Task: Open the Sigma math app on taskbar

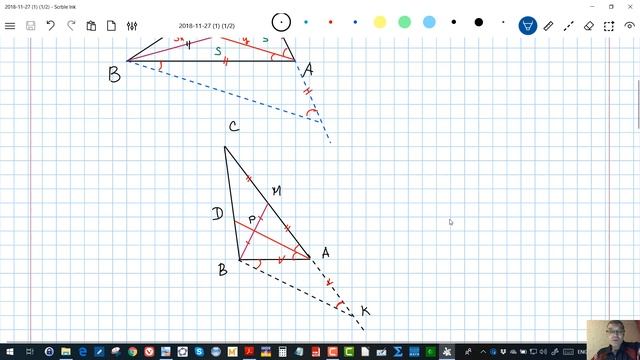Action: pos(398,351)
